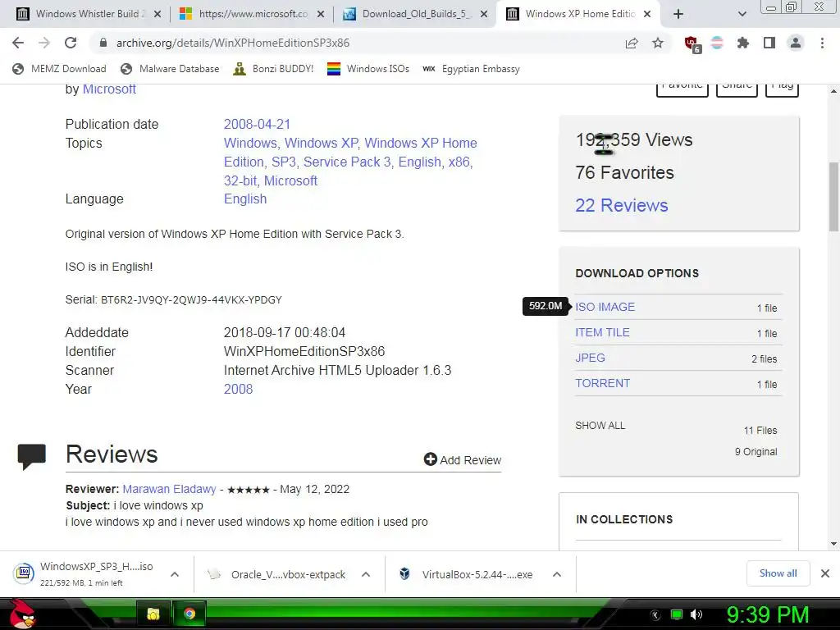
Task: Open the Egyptian Embassy bookmark
Action: pyautogui.click(x=472, y=69)
